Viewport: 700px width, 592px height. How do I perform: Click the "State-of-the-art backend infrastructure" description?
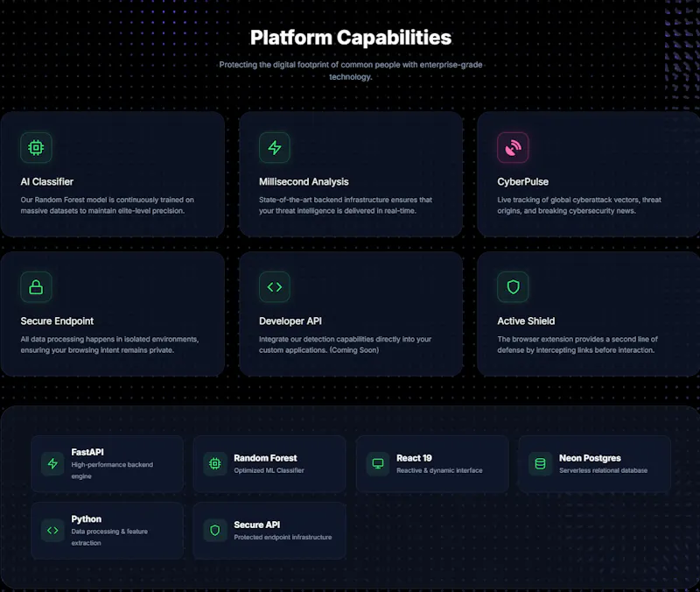pyautogui.click(x=346, y=205)
